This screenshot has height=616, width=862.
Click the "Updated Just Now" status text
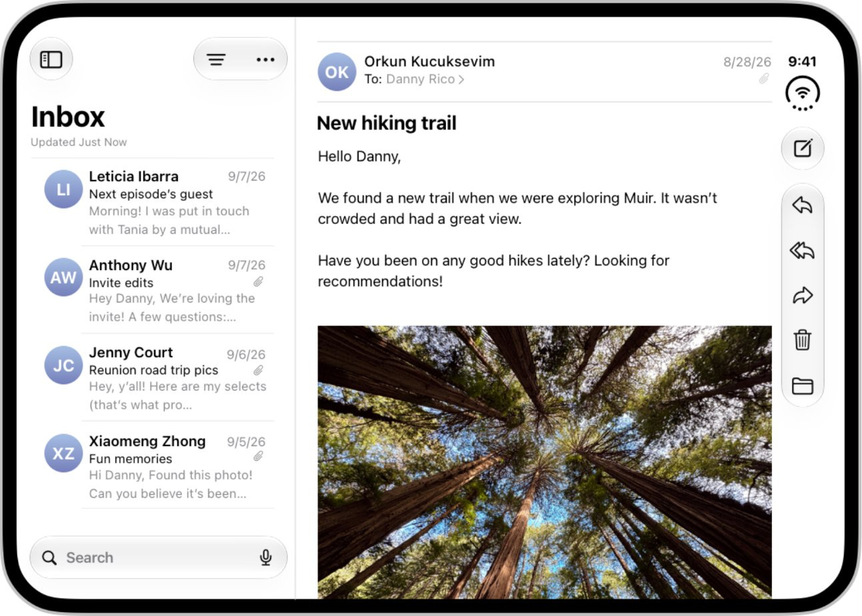[79, 142]
